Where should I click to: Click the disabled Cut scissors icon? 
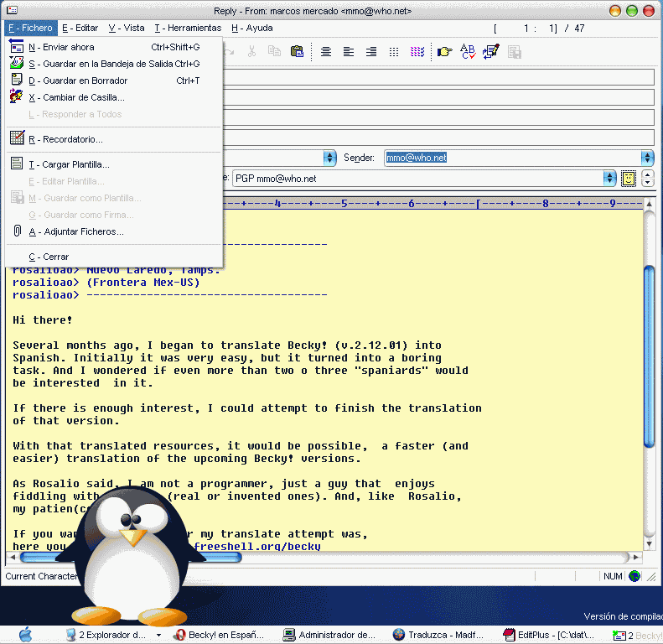(251, 52)
